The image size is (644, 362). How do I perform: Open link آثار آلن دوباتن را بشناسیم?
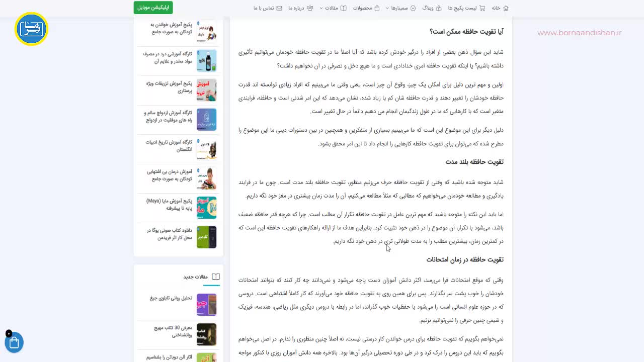click(x=170, y=357)
